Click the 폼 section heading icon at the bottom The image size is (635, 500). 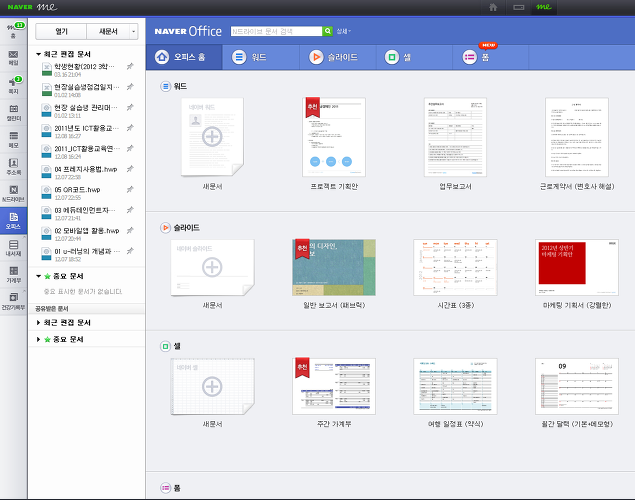165,488
